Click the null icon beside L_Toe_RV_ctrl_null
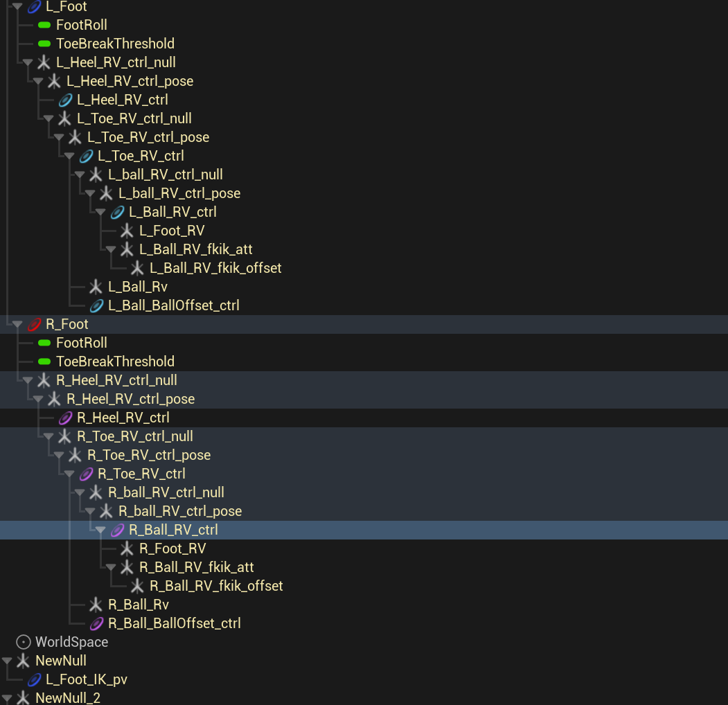This screenshot has width=728, height=705. (x=64, y=118)
